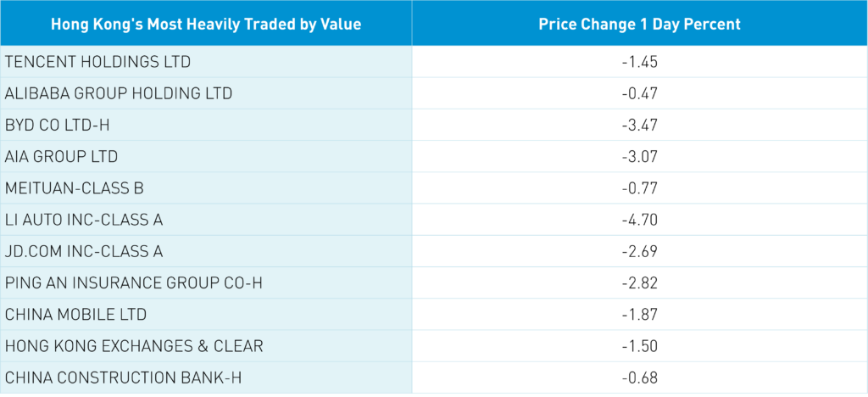This screenshot has width=868, height=397.
Task: Select PING AN INSURANCE GROUP CO-H cell
Action: point(134,283)
